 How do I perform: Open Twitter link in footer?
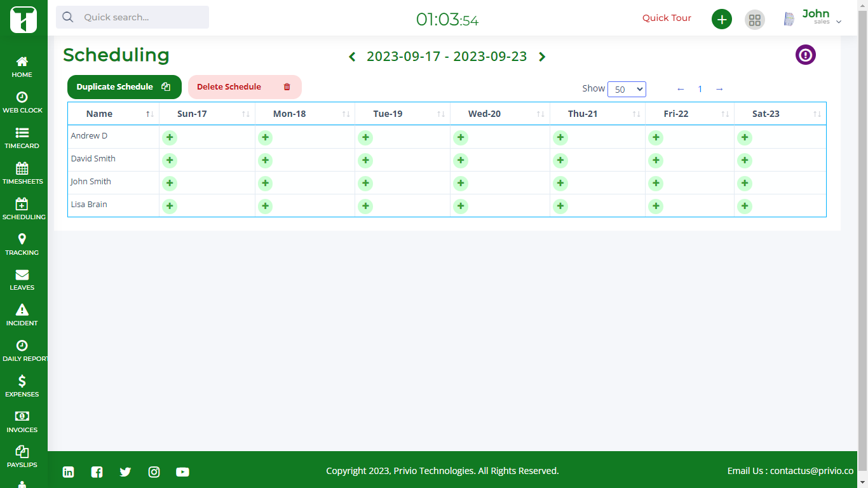coord(125,471)
